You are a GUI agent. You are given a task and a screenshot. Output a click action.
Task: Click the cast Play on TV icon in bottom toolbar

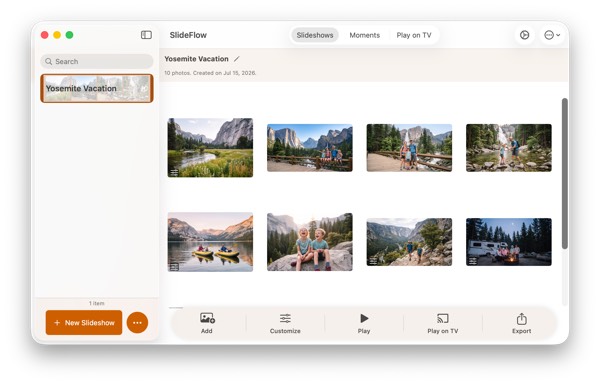(443, 318)
